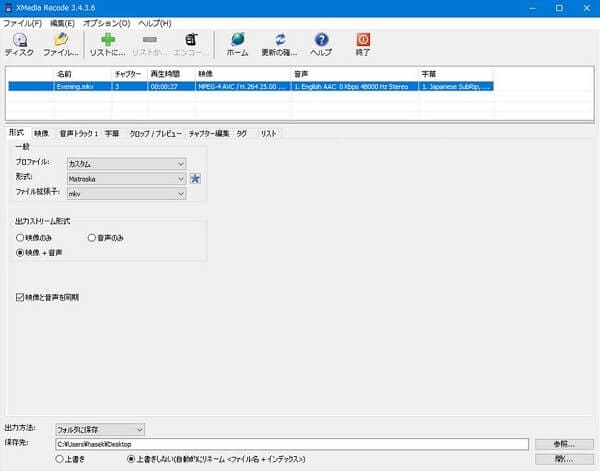Click the blue star favorite button

tap(195, 178)
